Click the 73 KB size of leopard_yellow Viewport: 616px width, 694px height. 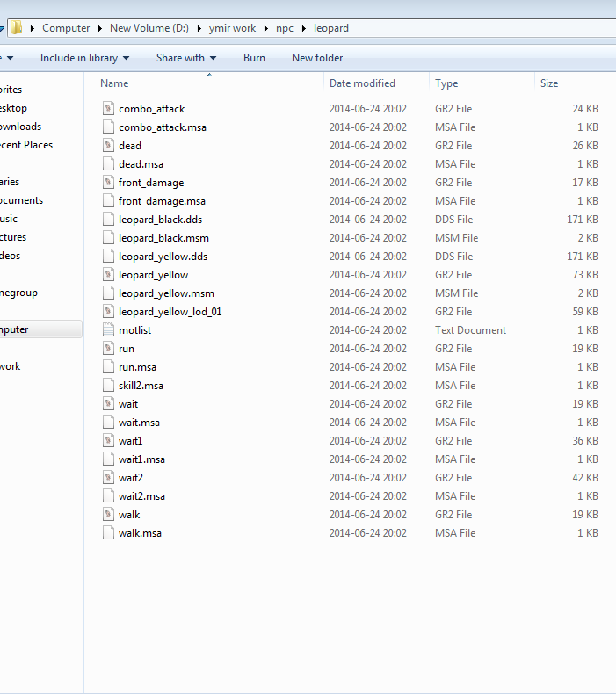tap(585, 275)
